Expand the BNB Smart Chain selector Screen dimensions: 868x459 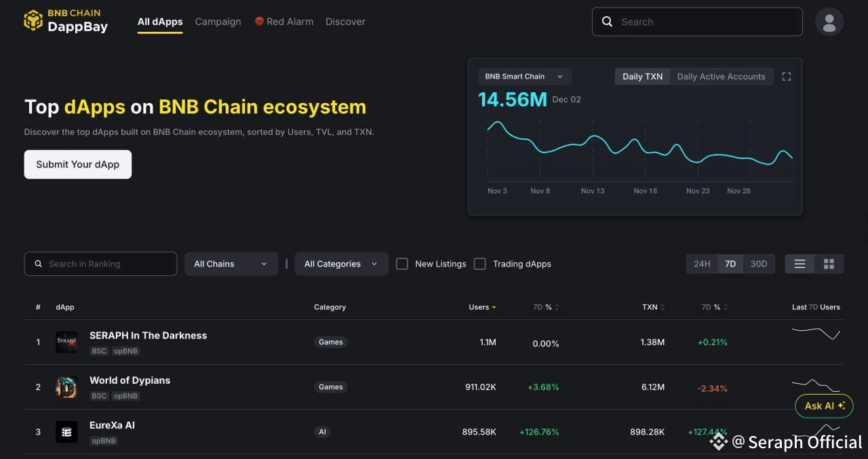point(525,77)
